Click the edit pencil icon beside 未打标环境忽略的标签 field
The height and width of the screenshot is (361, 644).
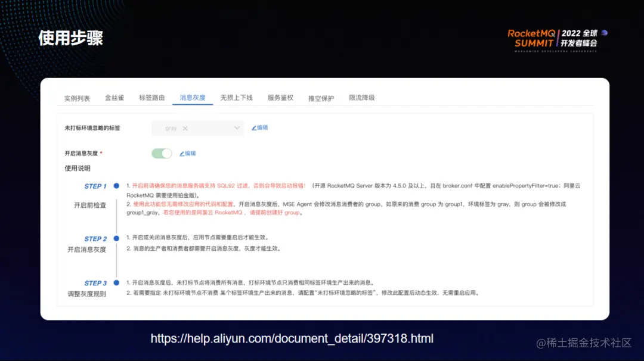(254, 127)
